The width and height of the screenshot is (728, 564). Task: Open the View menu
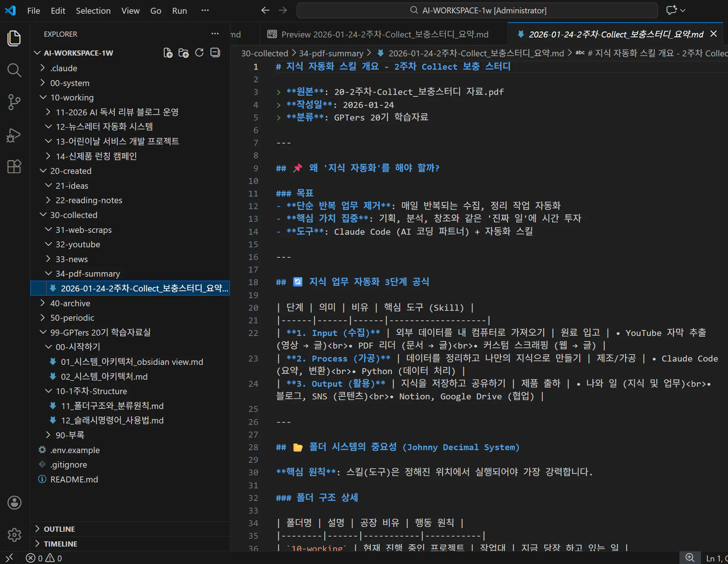130,10
